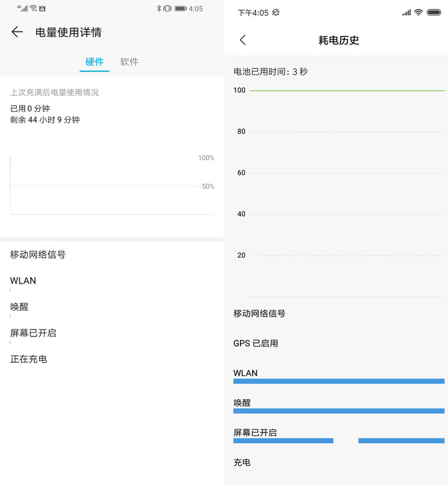Tap the blue WLAN activity bar

(x=339, y=381)
